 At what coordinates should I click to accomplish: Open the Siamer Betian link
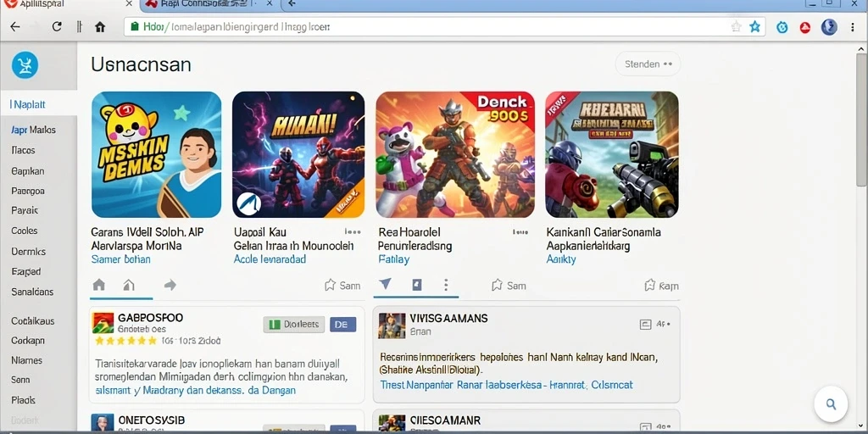pyautogui.click(x=120, y=259)
